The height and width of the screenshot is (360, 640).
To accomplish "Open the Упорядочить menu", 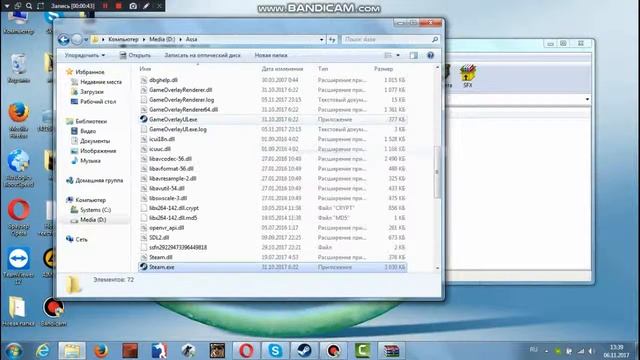I will (85, 55).
